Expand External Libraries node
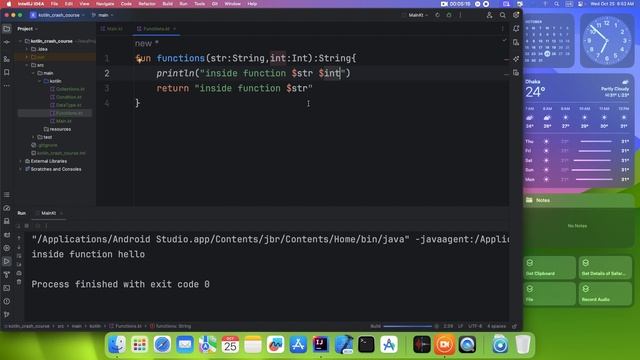This screenshot has width=640, height=360. (x=20, y=161)
